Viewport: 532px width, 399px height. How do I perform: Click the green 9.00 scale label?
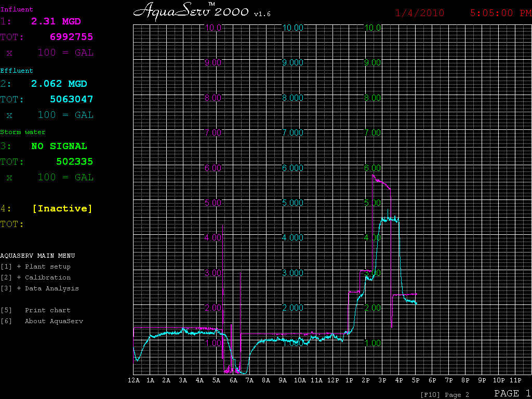372,62
